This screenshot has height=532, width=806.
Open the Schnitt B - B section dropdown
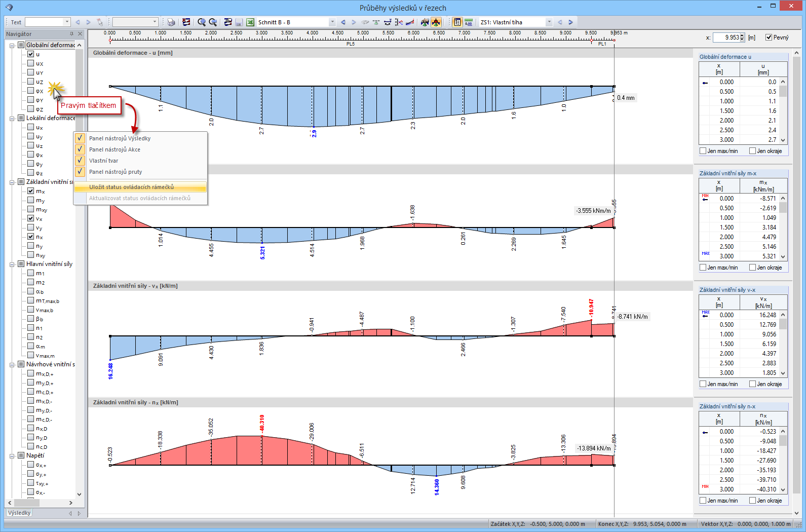click(x=332, y=22)
